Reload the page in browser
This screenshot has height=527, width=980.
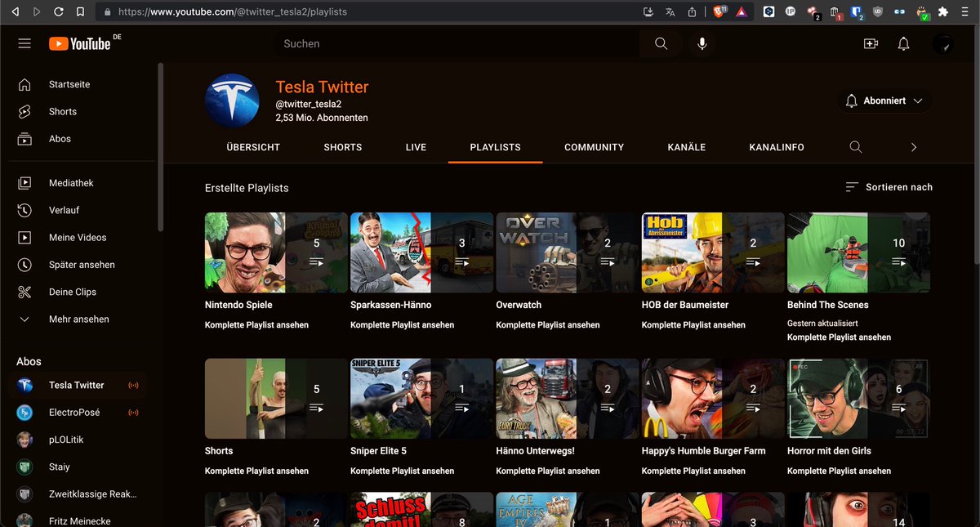click(x=58, y=12)
